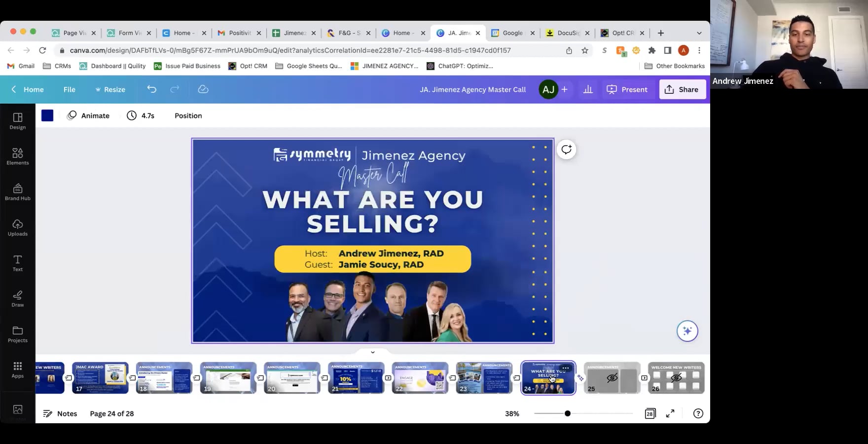The width and height of the screenshot is (868, 444).
Task: Show the hidden page 25 thumbnail
Action: [x=612, y=376]
